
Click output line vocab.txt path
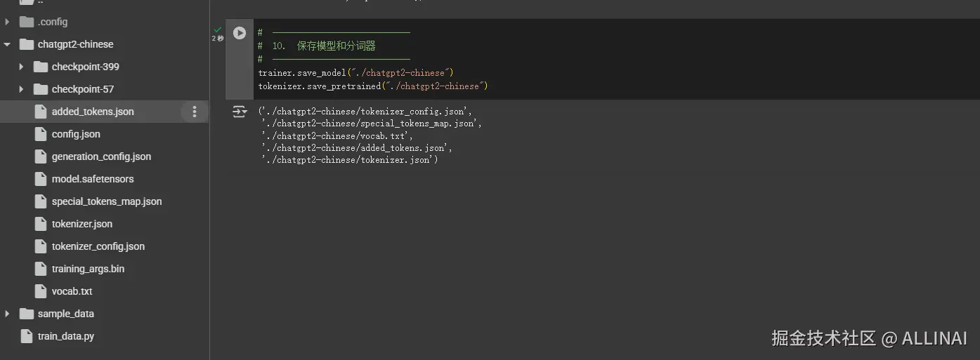[x=338, y=136]
